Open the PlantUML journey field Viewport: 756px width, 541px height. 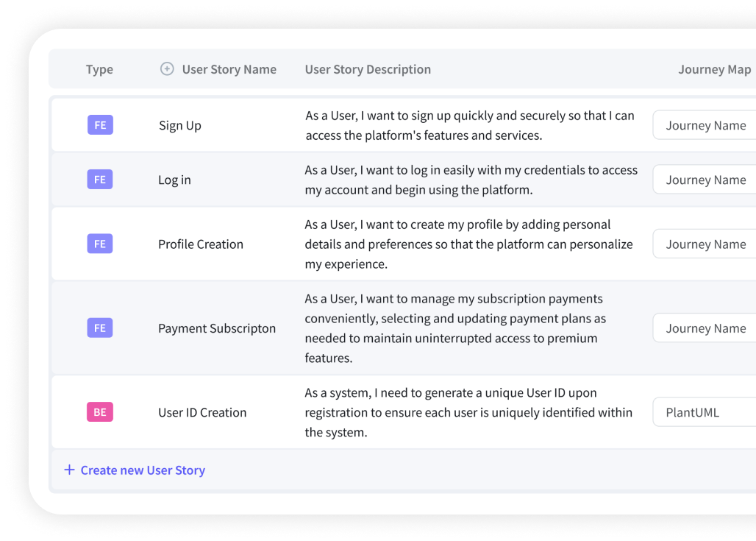(705, 412)
